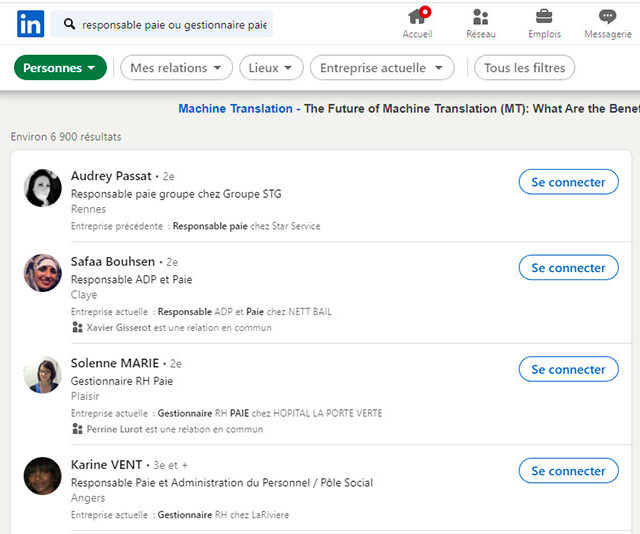Expand the Personnes filter dropdown
The height and width of the screenshot is (534, 640).
(60, 68)
